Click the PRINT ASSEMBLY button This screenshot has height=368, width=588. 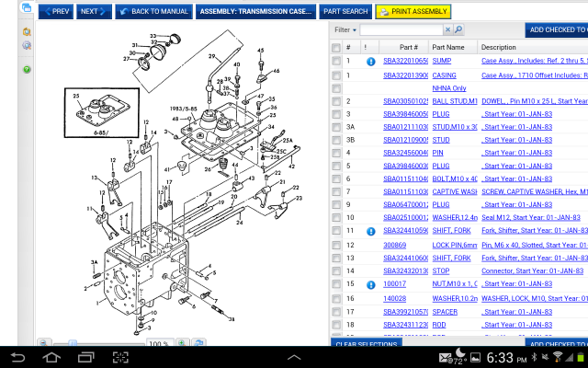pyautogui.click(x=413, y=12)
